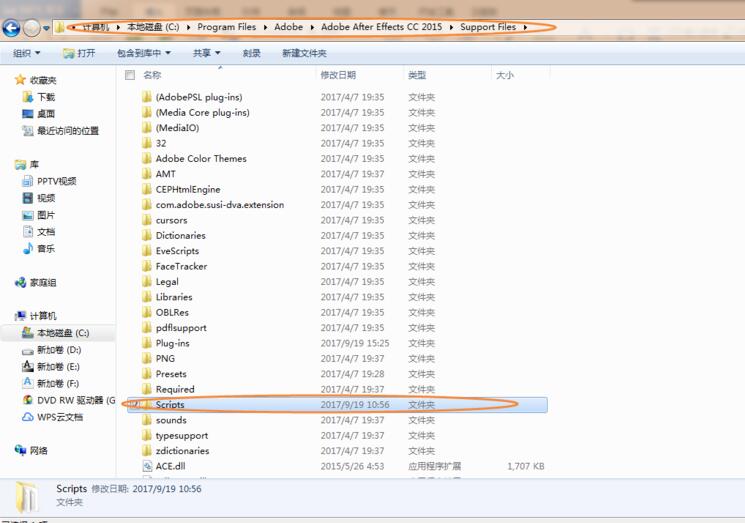Select the Adobe Color Themes folder icon
Screen dimensions: 745x523
(x=147, y=158)
